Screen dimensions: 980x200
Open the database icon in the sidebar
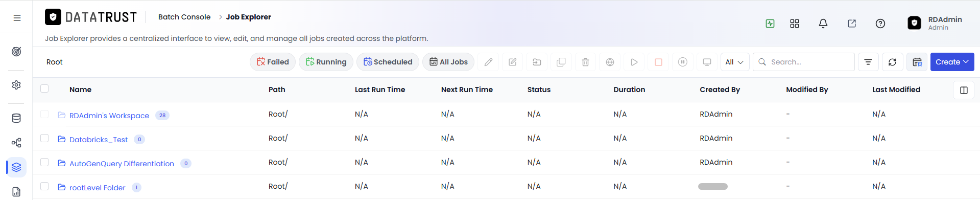point(16,118)
